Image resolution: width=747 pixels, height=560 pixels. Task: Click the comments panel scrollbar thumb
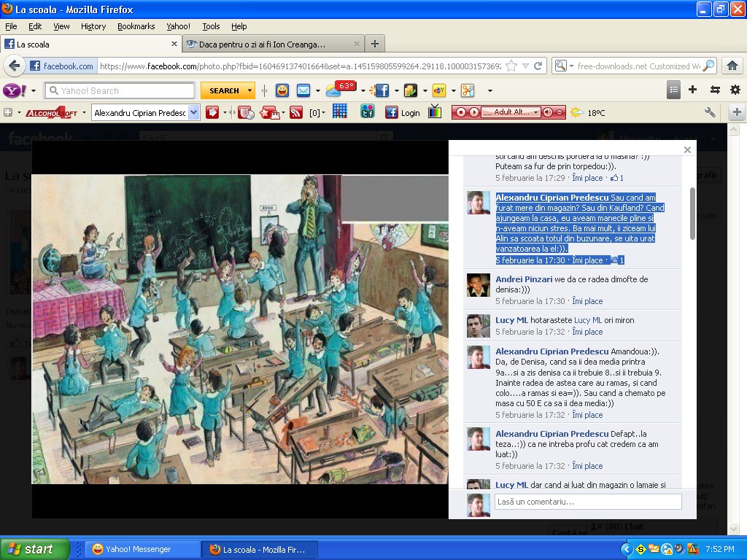coord(692,214)
